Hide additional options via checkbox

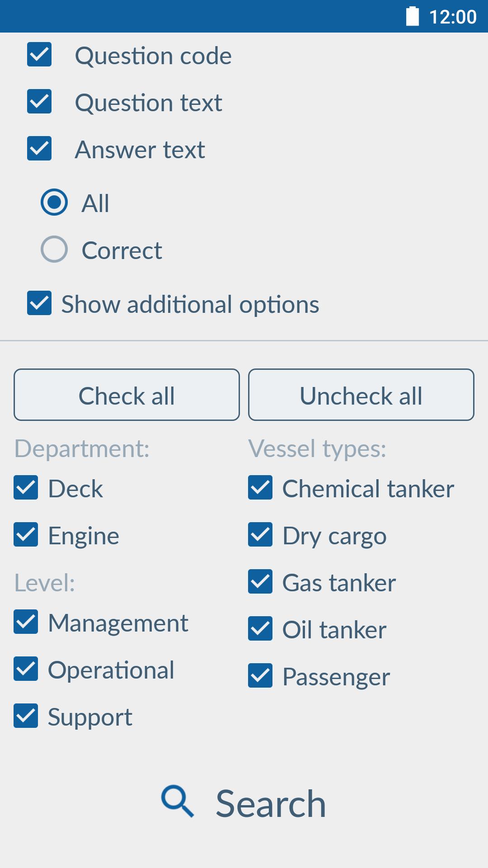click(39, 303)
